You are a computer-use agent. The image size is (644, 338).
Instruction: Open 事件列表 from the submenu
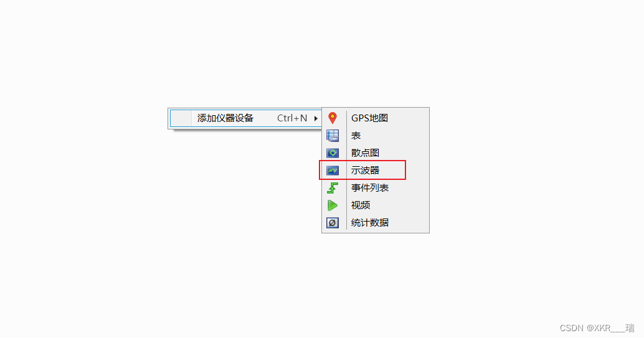click(x=376, y=188)
